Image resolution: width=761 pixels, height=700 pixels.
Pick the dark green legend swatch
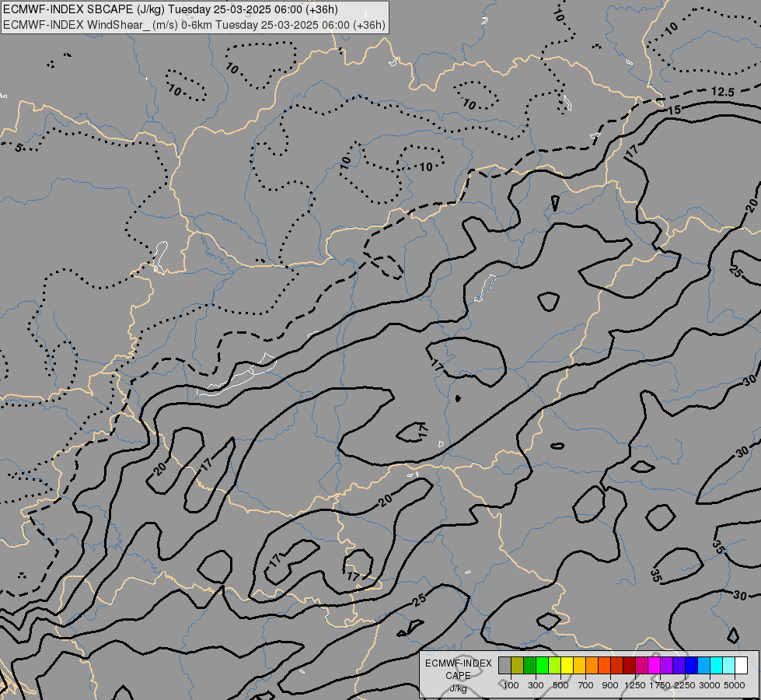click(529, 666)
